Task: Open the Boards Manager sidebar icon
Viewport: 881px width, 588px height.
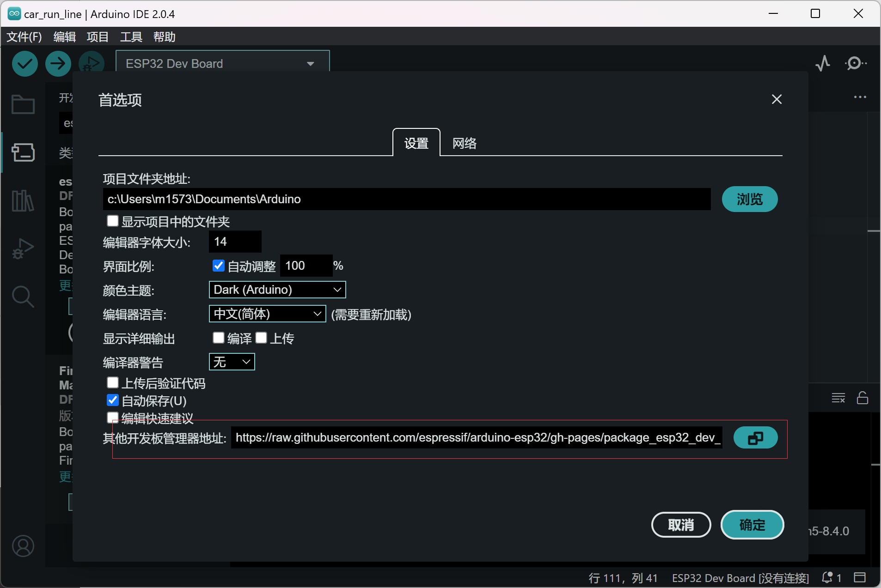Action: [23, 152]
